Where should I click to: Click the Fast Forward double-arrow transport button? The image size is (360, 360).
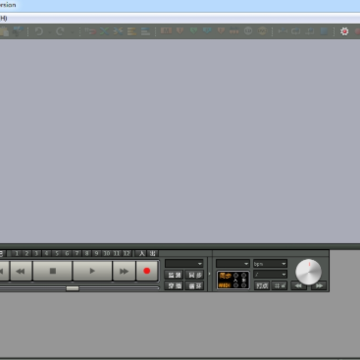tap(124, 271)
